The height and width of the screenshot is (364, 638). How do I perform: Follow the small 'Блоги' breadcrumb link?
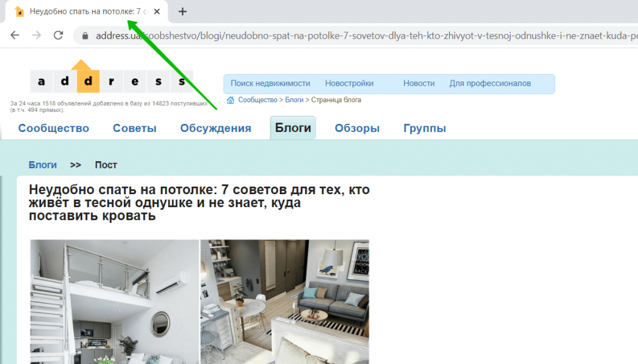(294, 100)
